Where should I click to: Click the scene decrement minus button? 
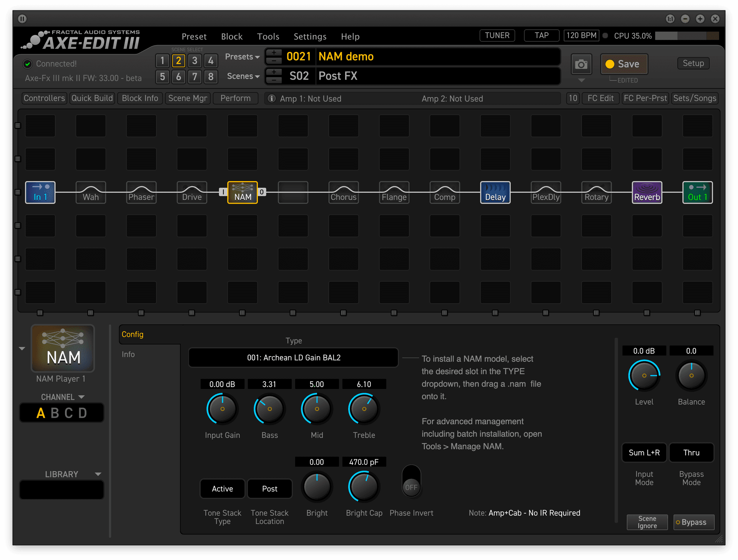click(274, 80)
